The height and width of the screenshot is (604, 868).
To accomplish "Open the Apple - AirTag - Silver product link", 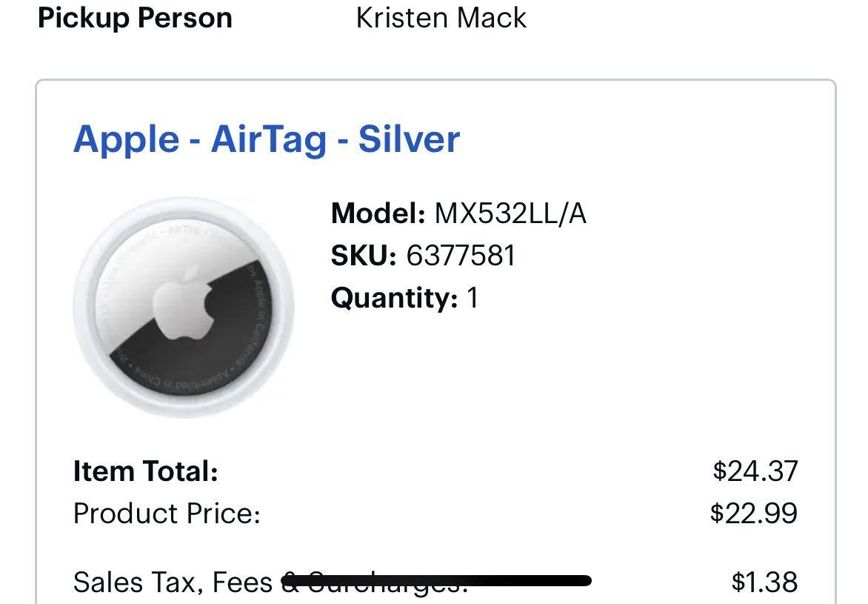I will pyautogui.click(x=267, y=139).
